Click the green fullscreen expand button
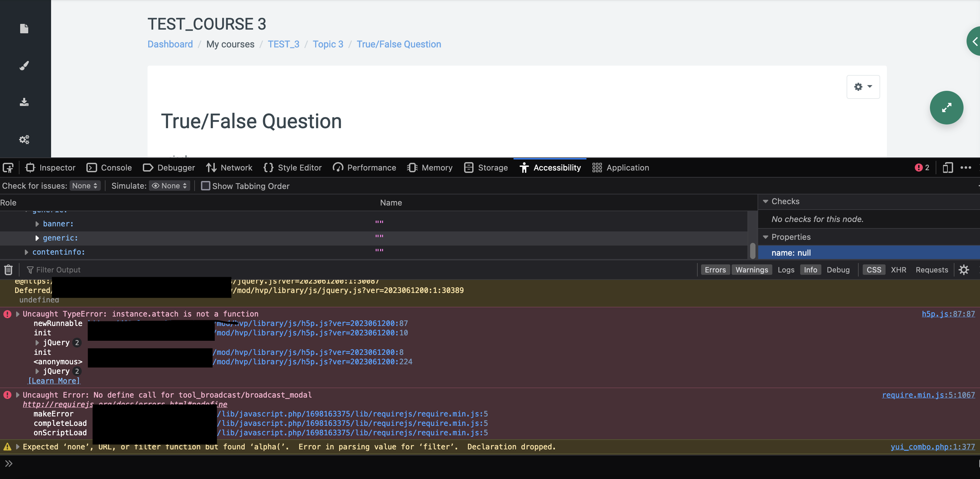The height and width of the screenshot is (479, 980). pyautogui.click(x=946, y=107)
